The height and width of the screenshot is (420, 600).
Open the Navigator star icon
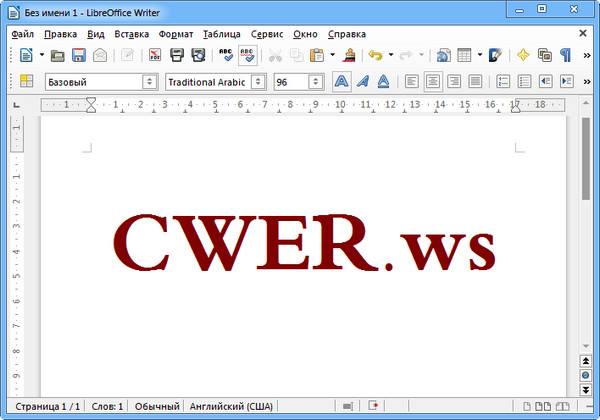[x=523, y=55]
